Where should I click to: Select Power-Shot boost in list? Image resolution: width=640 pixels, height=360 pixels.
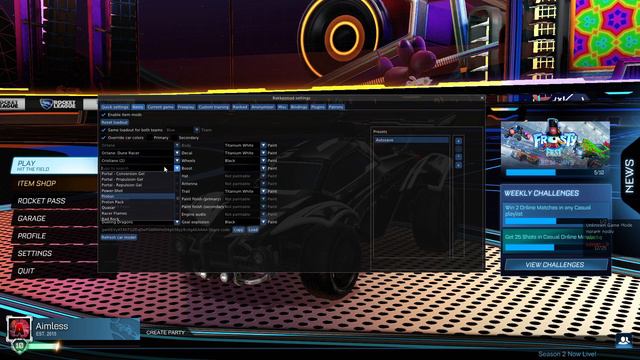(138, 191)
